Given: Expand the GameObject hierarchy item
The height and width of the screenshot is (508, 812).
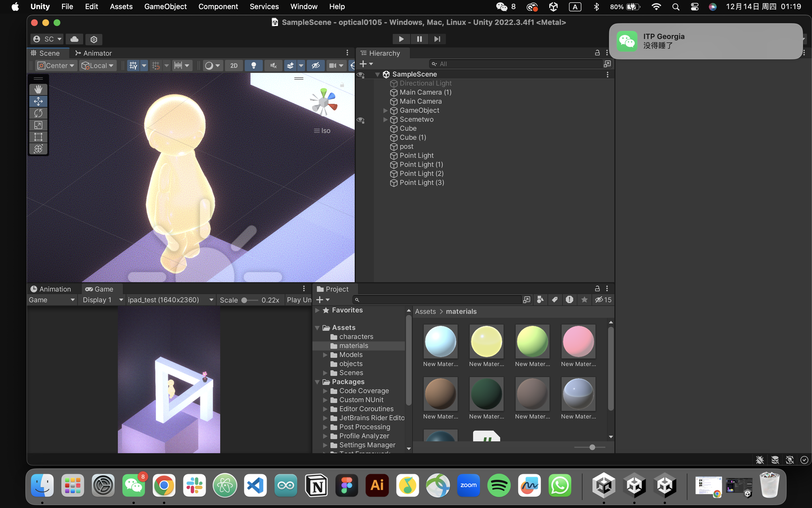Looking at the screenshot, I should tap(385, 111).
